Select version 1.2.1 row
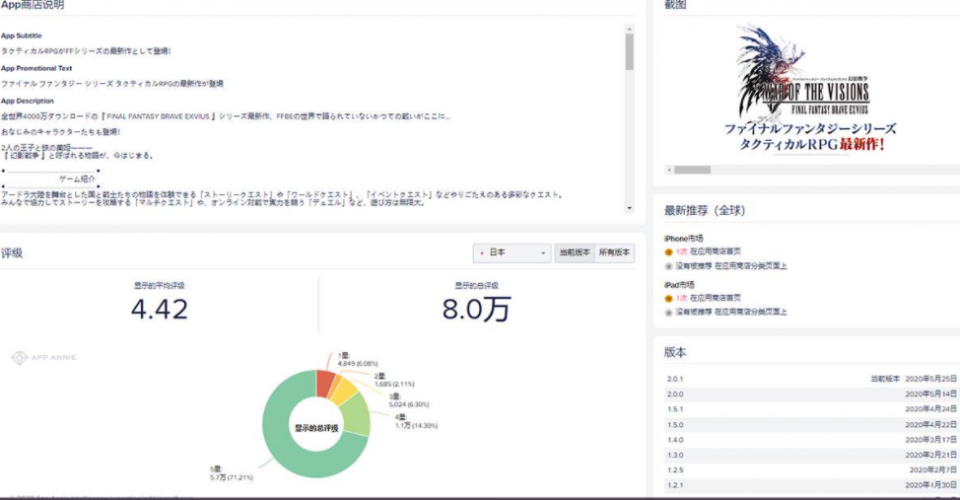 point(811,485)
